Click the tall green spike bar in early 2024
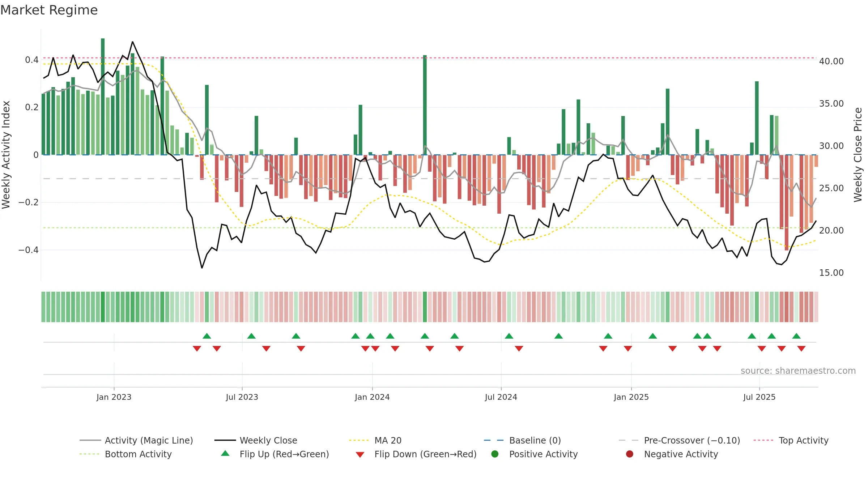 425,105
